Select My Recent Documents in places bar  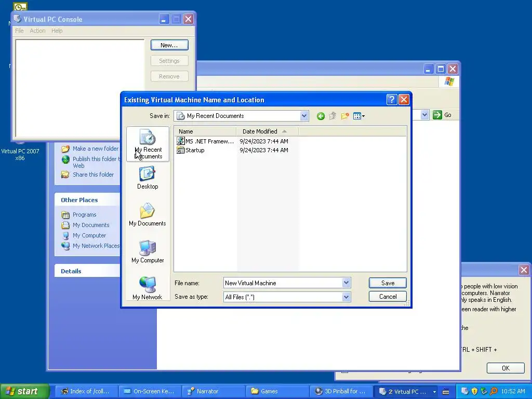(x=148, y=144)
